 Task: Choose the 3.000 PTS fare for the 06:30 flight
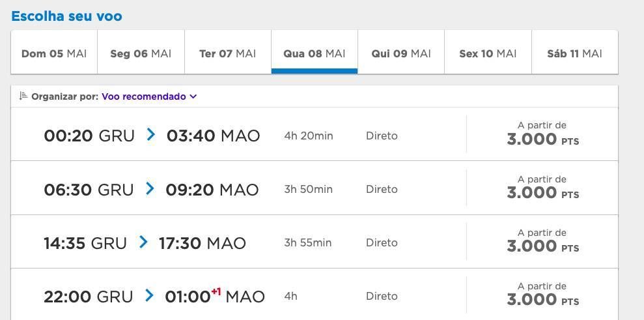click(x=542, y=192)
